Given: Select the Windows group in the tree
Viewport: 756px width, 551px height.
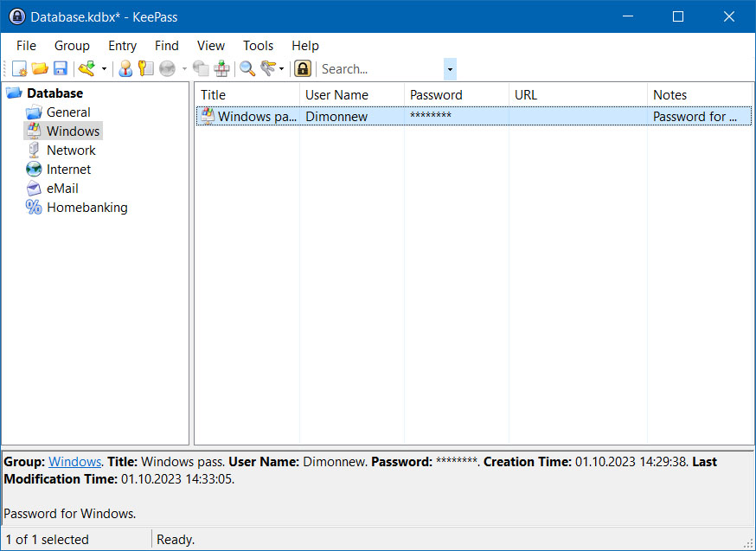Looking at the screenshot, I should pos(74,131).
